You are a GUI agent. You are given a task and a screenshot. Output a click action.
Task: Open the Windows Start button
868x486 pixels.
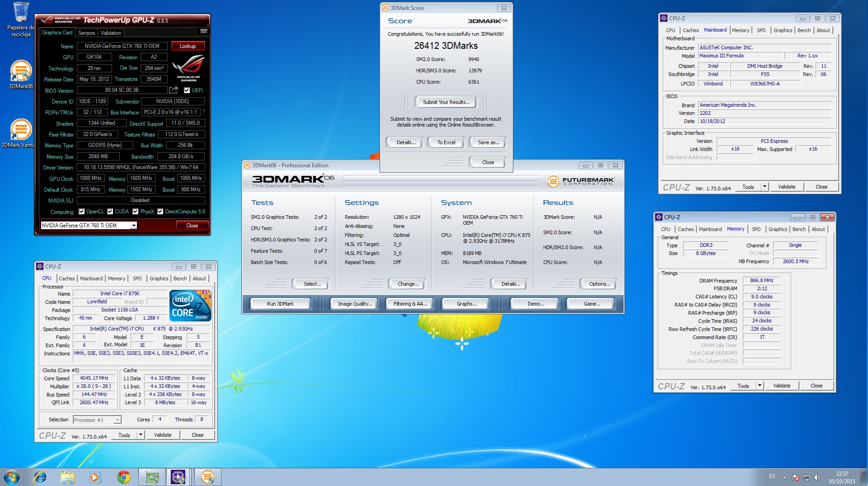coord(12,477)
